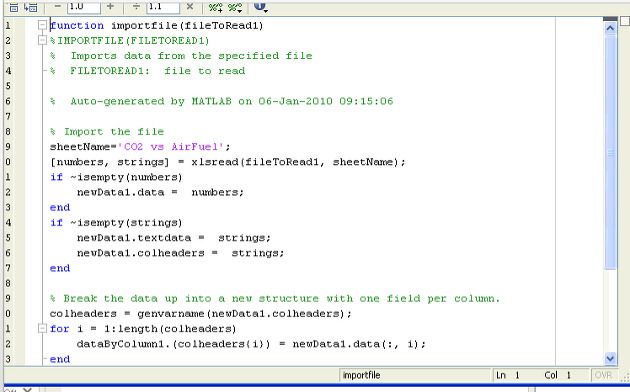Click the 'end' closing the isempty(numbers) block
Viewport: 630px width, 392px height.
[x=60, y=208]
